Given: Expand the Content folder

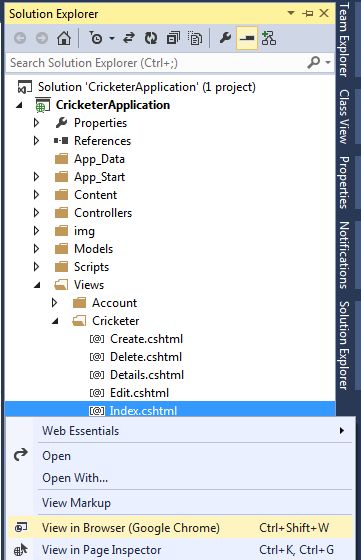Looking at the screenshot, I should pos(36,195).
